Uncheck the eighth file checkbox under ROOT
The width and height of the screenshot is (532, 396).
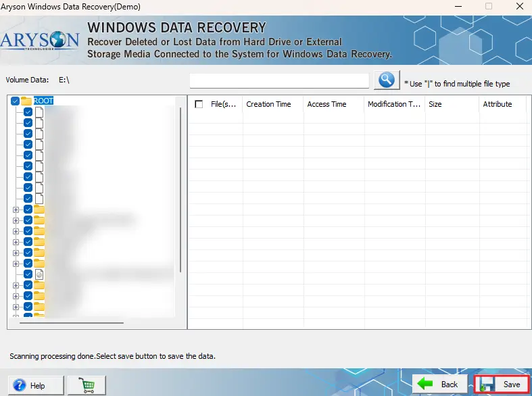tap(28, 187)
